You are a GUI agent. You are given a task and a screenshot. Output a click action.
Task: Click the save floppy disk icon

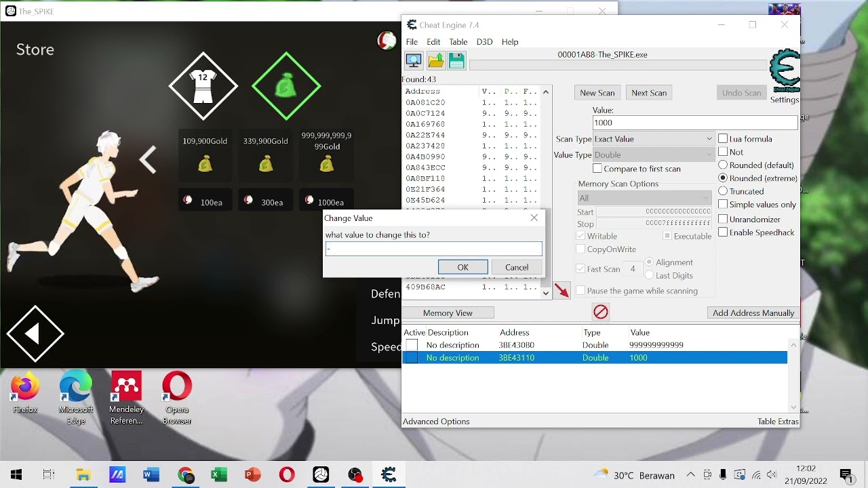tap(456, 60)
